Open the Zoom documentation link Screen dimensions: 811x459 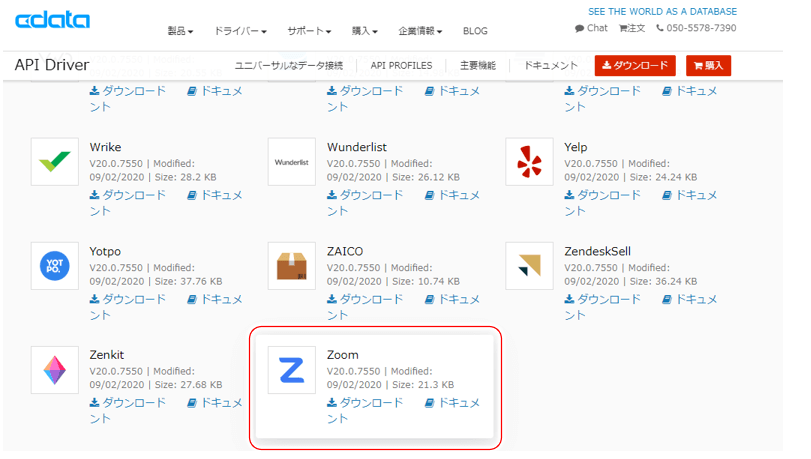coord(453,403)
